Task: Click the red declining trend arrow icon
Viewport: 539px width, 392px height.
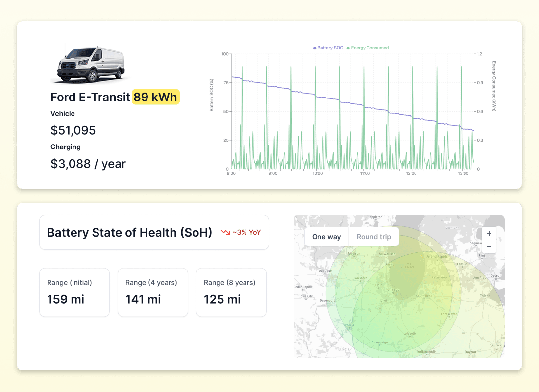Action: 225,232
